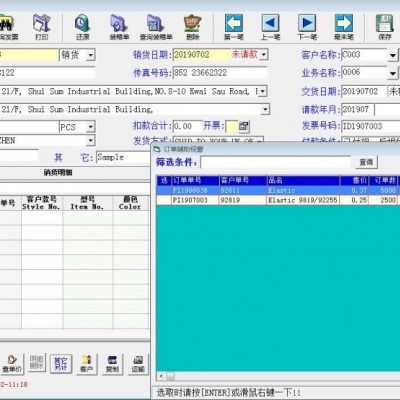Click the 查询装箱单 toolbar icon

156,27
